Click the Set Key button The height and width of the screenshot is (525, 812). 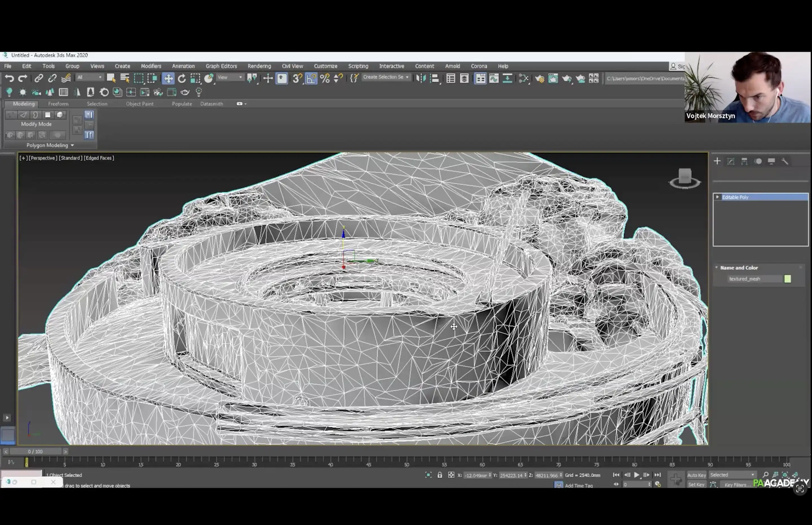[x=696, y=484]
